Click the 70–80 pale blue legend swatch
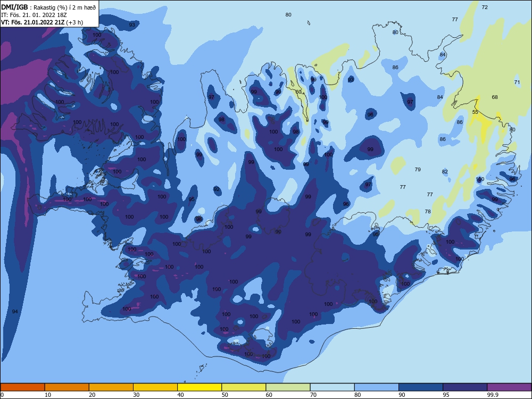This screenshot has width=532, height=399. pos(332,387)
